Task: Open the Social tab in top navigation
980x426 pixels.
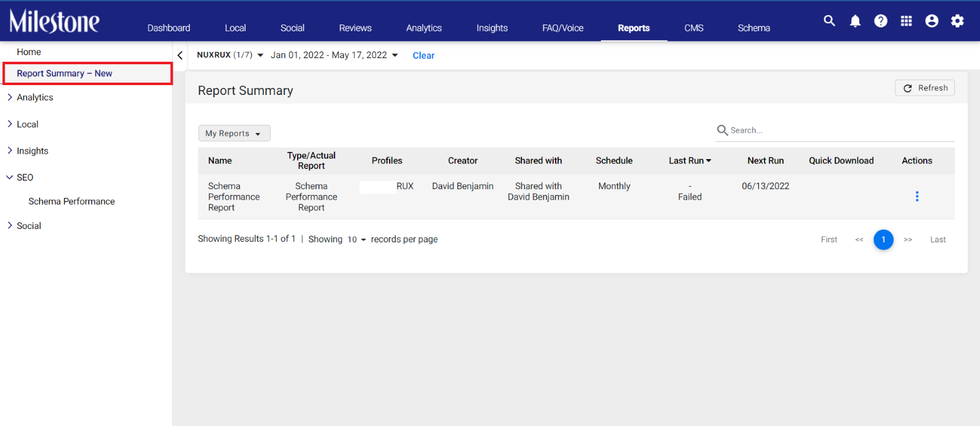Action: tap(292, 28)
